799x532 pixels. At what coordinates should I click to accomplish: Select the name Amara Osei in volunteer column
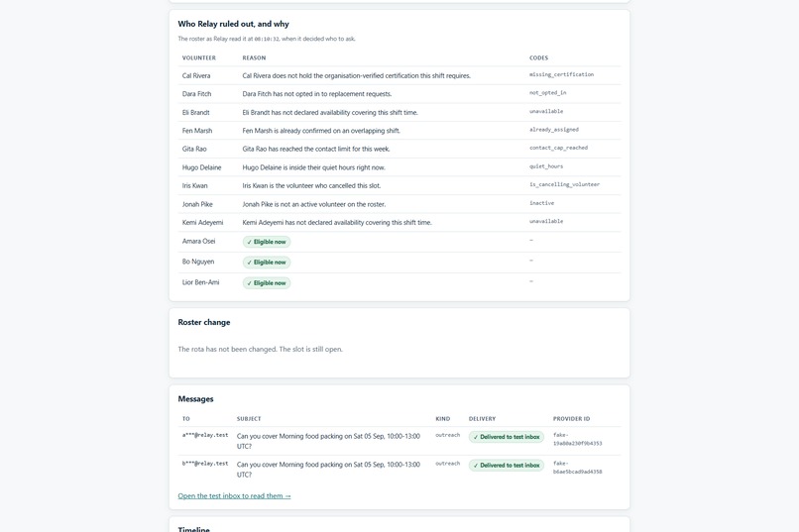pyautogui.click(x=198, y=242)
